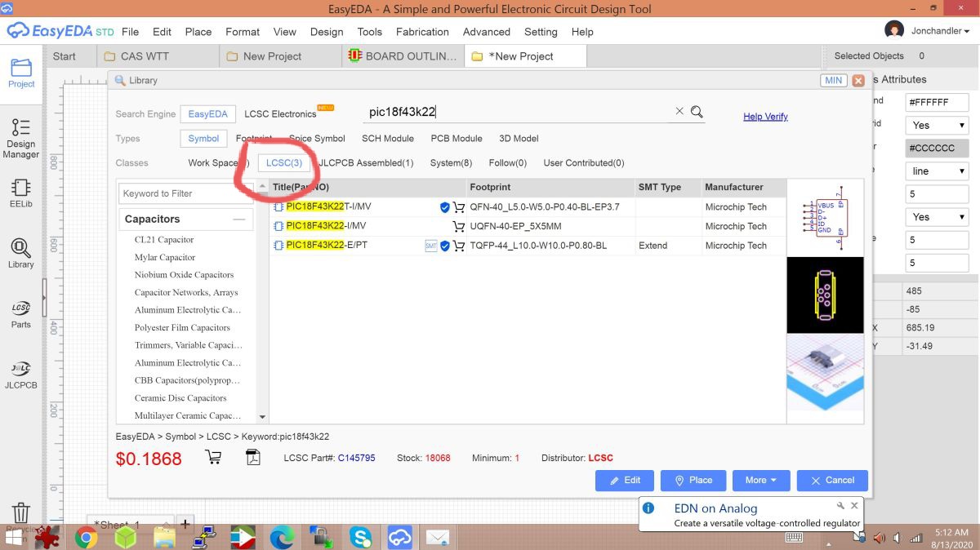Click verified badge on PIC18F43K22T-I/MV row

[445, 207]
